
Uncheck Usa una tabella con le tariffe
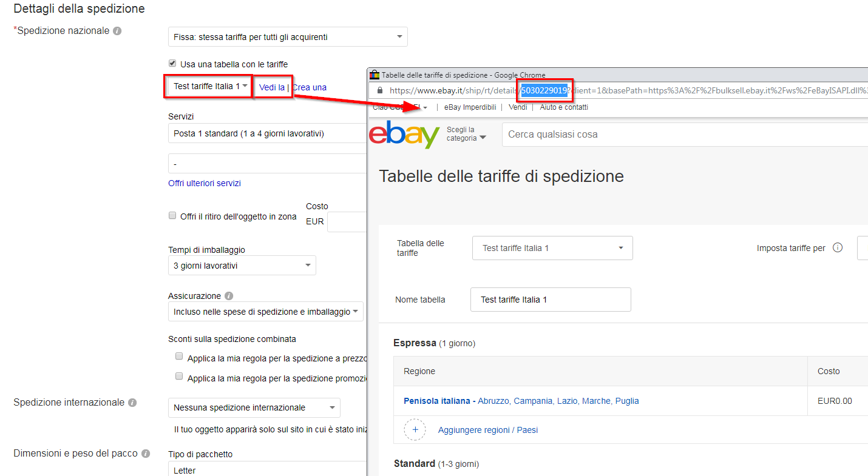click(172, 62)
